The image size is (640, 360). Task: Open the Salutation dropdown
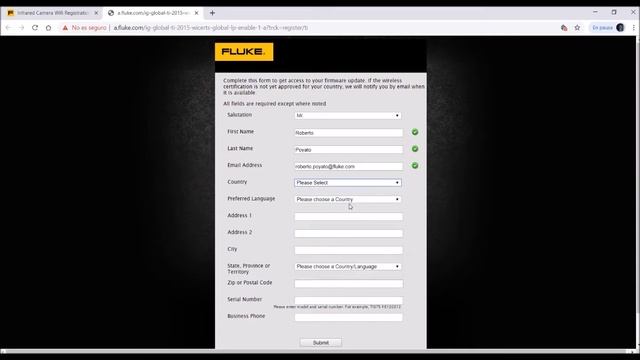[348, 116]
